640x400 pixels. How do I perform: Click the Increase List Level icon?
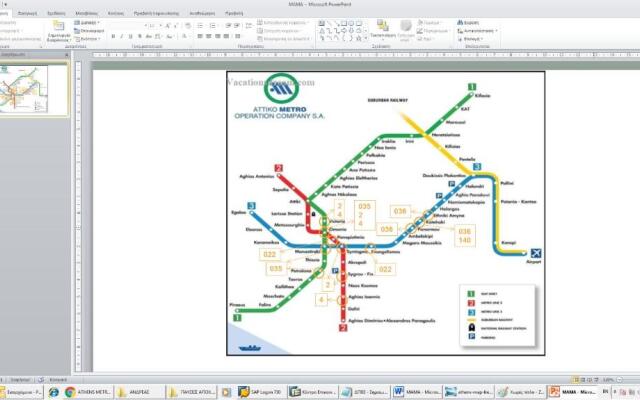pos(237,26)
